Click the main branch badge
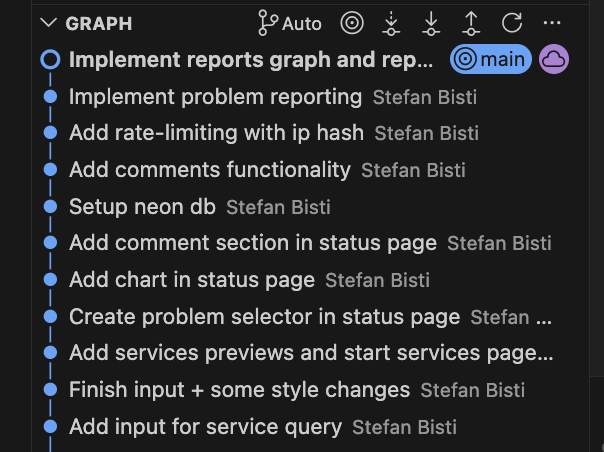This screenshot has width=604, height=452. pyautogui.click(x=490, y=59)
